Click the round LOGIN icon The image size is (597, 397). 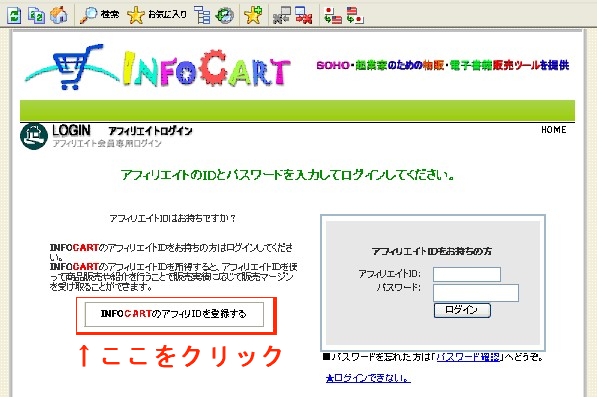point(34,136)
